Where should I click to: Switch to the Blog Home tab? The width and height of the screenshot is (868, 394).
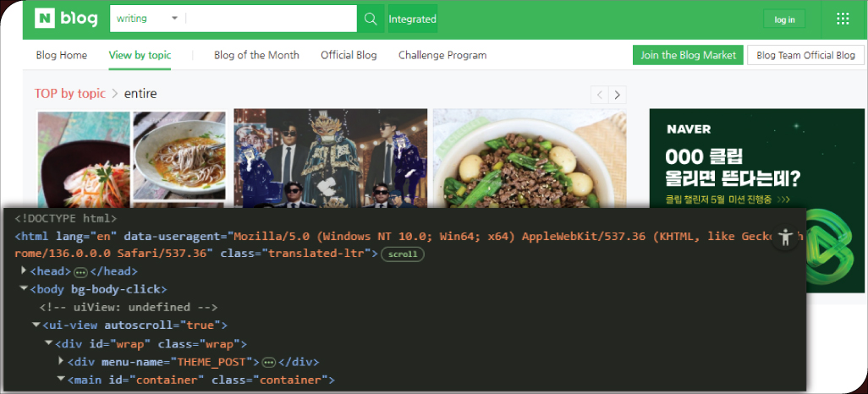pos(62,55)
